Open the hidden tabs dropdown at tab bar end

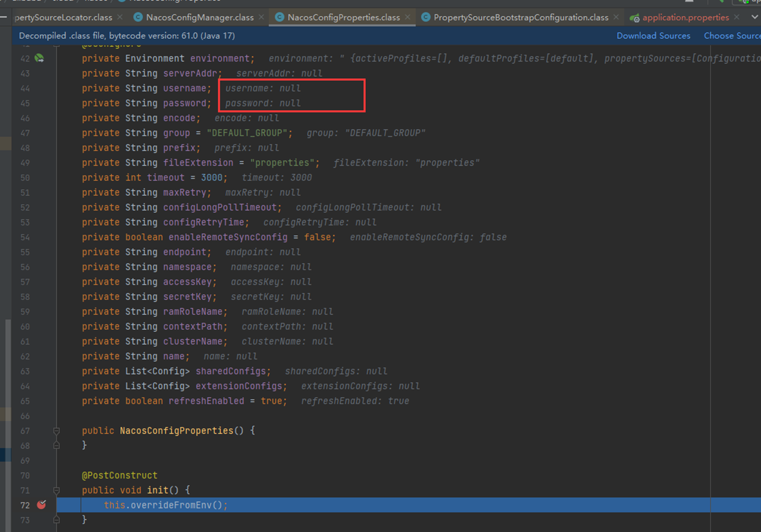[x=754, y=17]
